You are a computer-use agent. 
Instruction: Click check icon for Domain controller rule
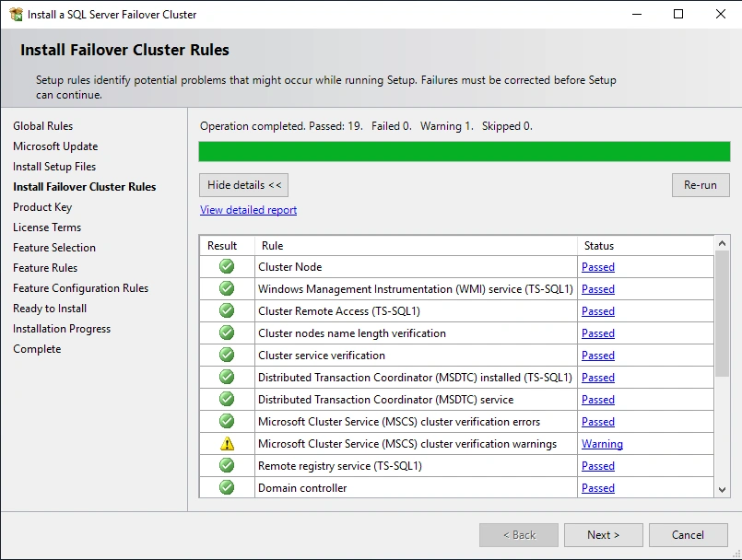point(227,487)
